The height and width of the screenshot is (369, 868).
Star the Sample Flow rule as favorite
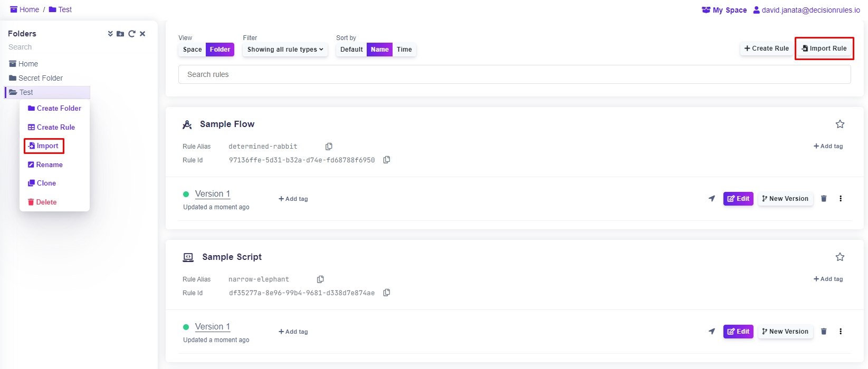(x=840, y=124)
